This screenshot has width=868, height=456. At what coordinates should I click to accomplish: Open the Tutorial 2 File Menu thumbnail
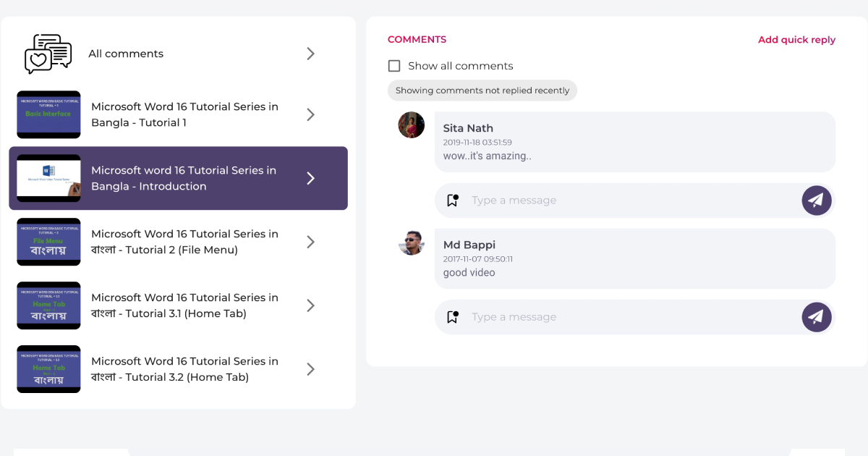tap(48, 242)
